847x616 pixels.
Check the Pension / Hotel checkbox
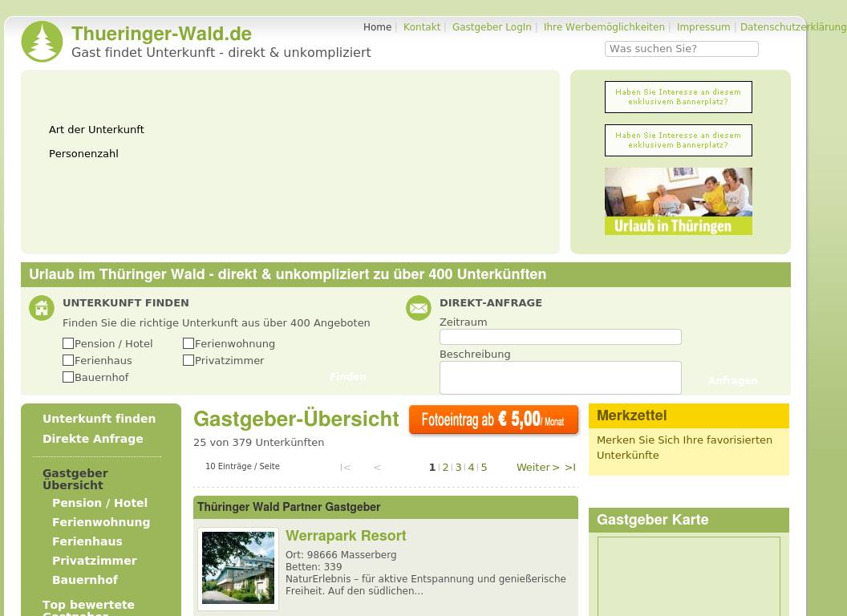(68, 343)
